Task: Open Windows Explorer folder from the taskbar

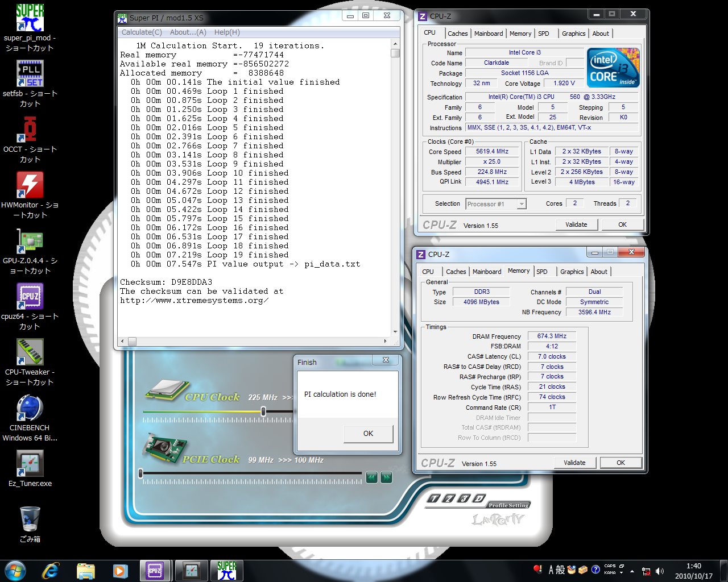Action: 85,571
